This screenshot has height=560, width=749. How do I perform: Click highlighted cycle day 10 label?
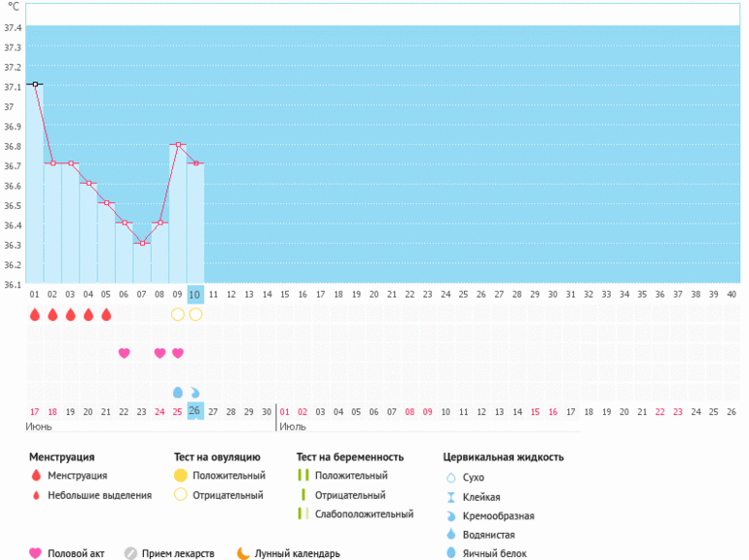coord(196,294)
